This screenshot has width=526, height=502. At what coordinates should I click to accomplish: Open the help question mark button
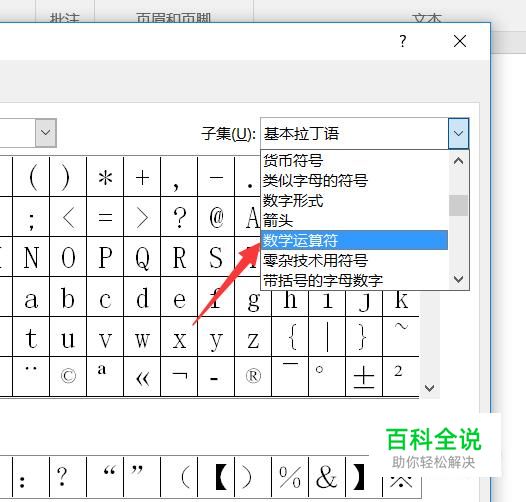tap(403, 41)
